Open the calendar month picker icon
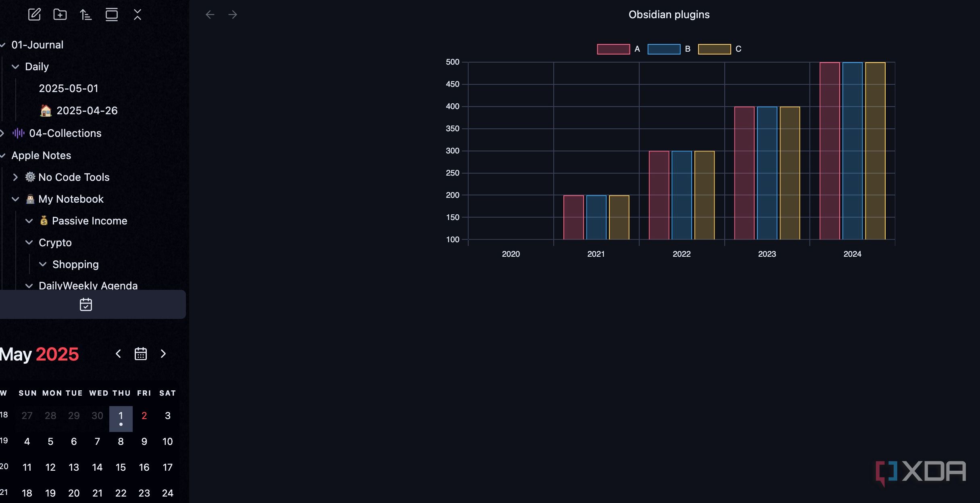The height and width of the screenshot is (503, 980). pos(140,354)
